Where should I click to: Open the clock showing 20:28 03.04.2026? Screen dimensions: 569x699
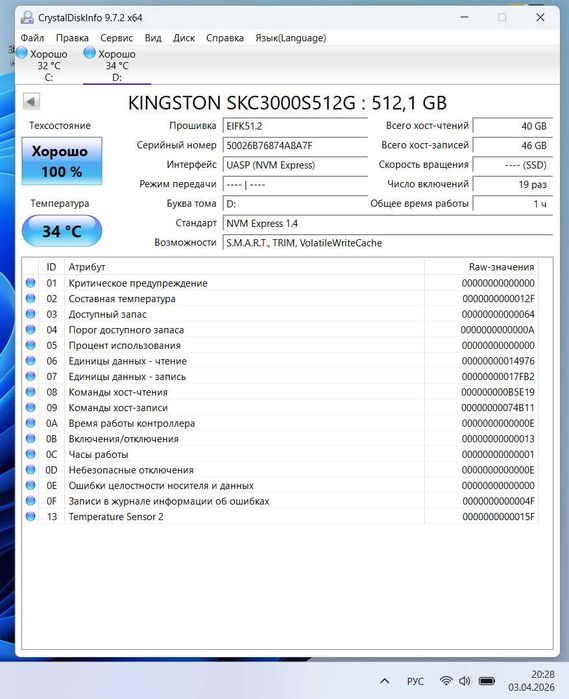[532, 681]
